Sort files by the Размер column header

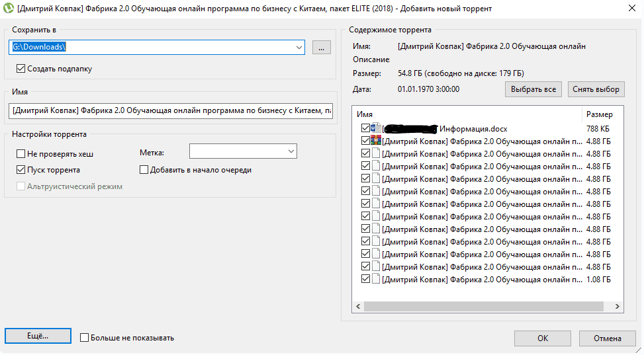pos(601,114)
